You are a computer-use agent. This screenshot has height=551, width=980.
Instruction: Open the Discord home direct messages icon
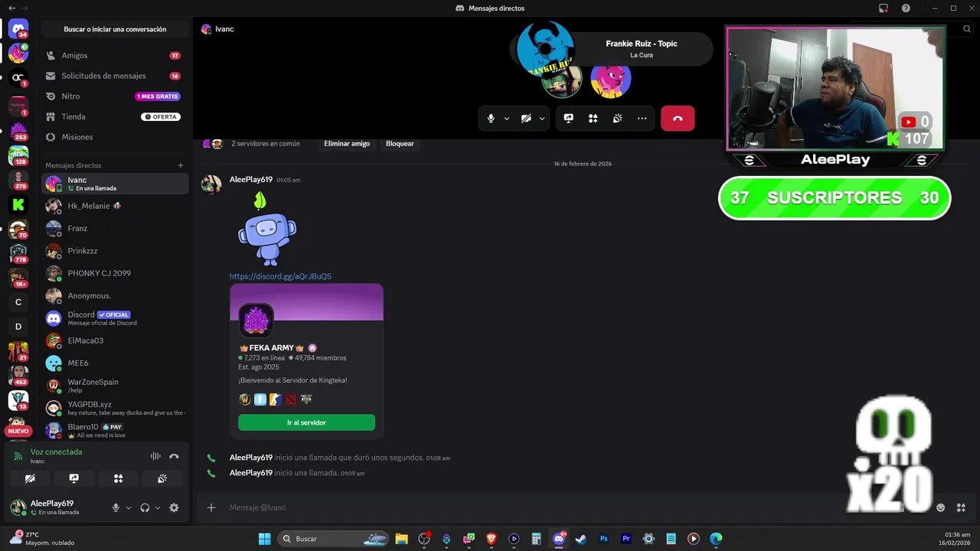[x=18, y=29]
